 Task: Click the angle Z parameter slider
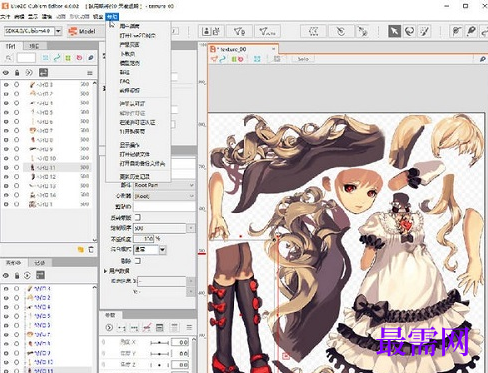tap(159, 365)
